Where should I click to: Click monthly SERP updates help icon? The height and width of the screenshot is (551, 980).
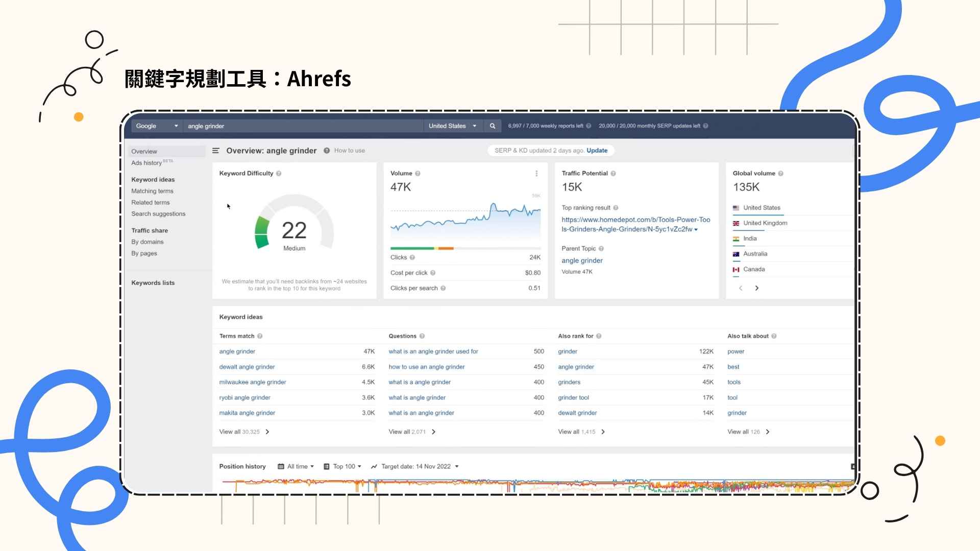[x=705, y=126]
